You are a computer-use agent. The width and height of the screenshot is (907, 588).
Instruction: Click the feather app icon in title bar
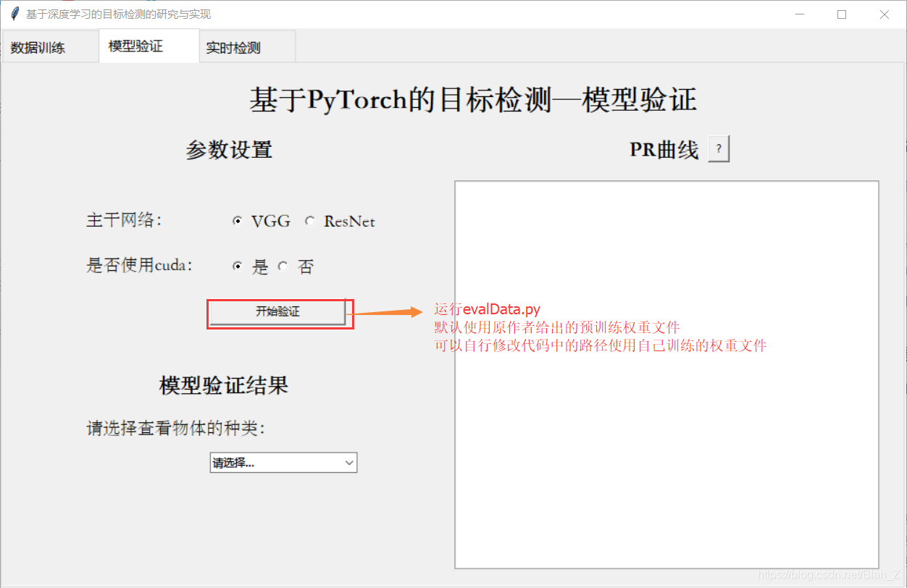15,14
